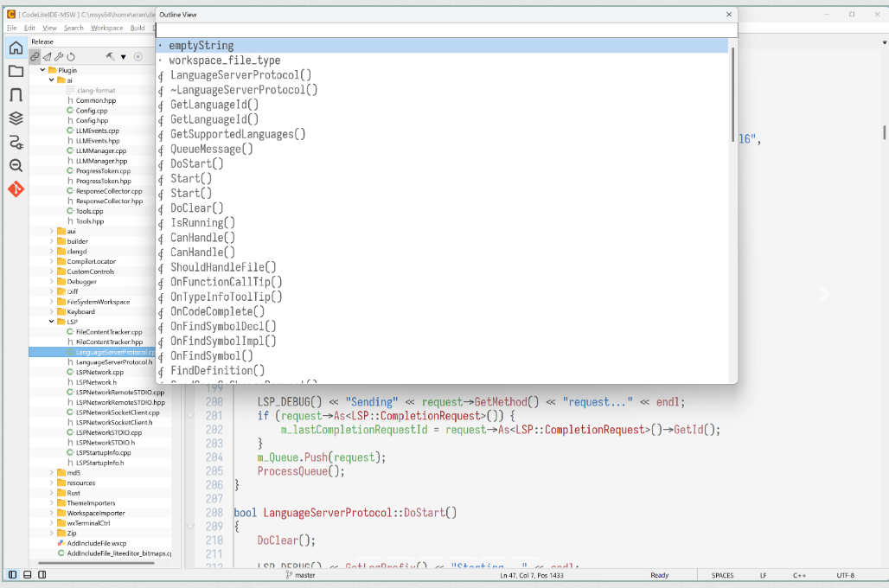Click the UTF-8 encoding status entry
Image resolution: width=889 pixels, height=588 pixels.
pyautogui.click(x=845, y=575)
